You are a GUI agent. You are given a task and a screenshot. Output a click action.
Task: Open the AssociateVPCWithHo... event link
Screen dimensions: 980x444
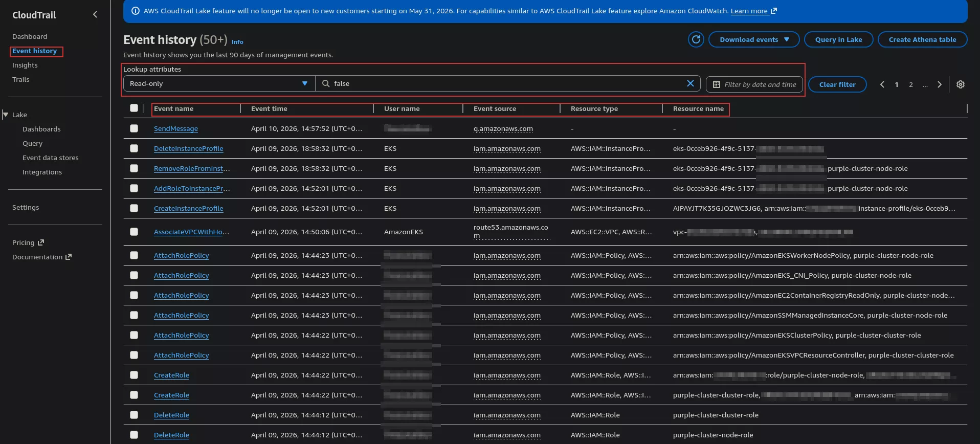click(192, 232)
